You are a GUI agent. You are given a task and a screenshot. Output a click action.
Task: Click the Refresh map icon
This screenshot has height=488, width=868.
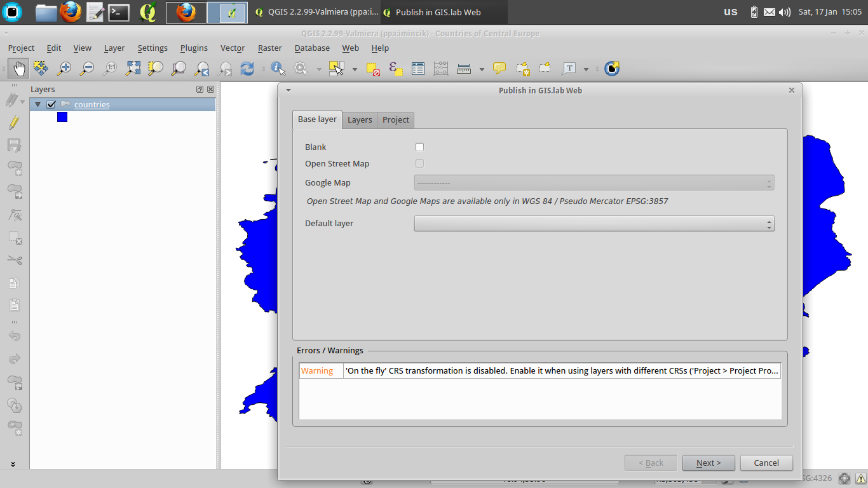[247, 68]
